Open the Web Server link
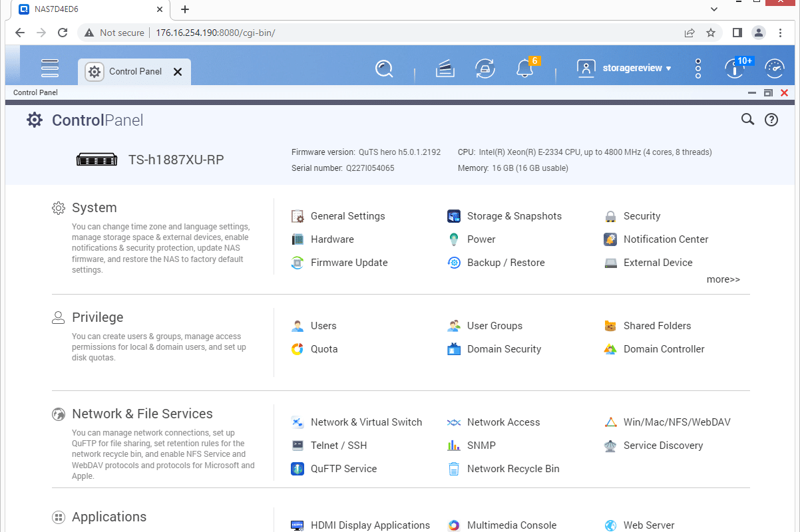 pyautogui.click(x=649, y=525)
